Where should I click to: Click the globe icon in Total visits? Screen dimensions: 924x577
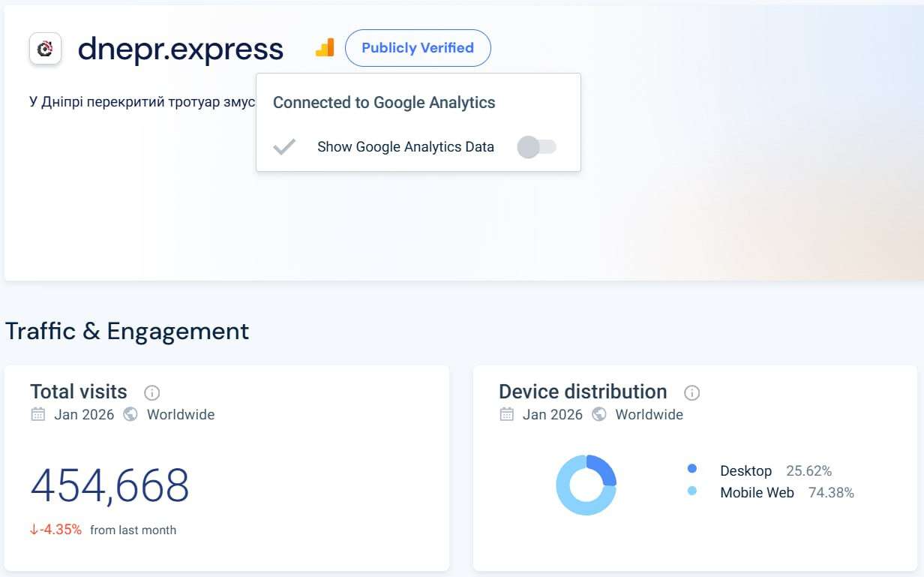(130, 414)
